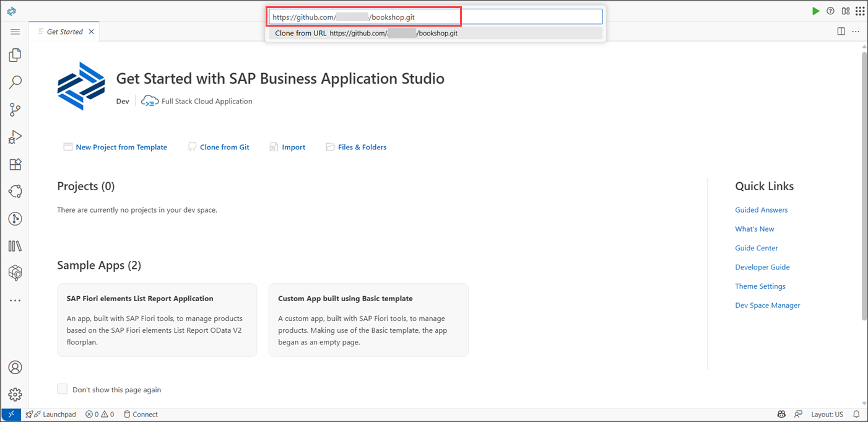868x422 pixels.
Task: Click the green Run play icon
Action: (815, 11)
